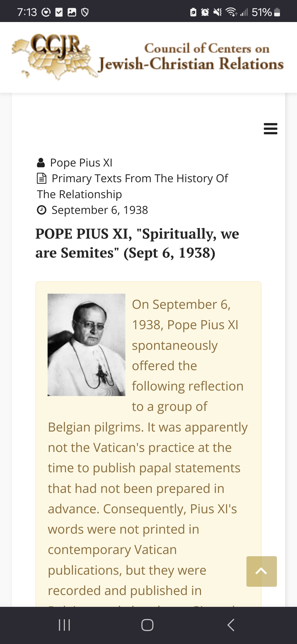Tap the Wi-Fi status icon
This screenshot has width=297, height=644.
(x=231, y=12)
